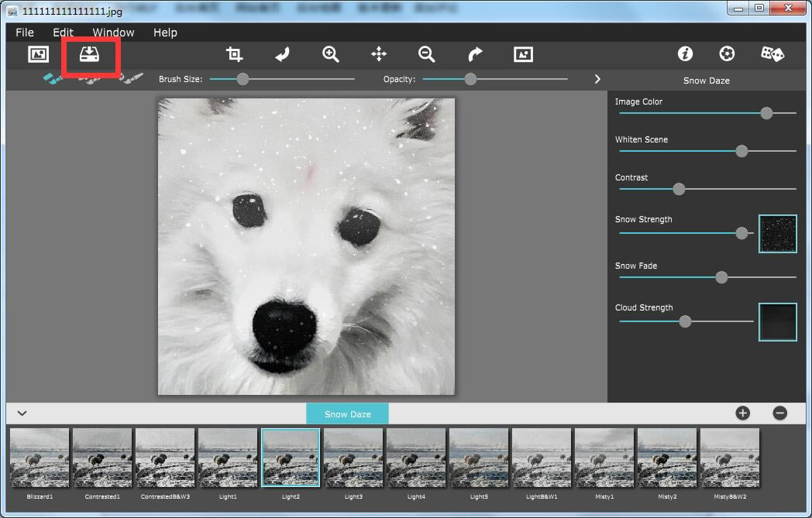Select the crop tool
Viewport: 812px width, 518px height.
234,54
